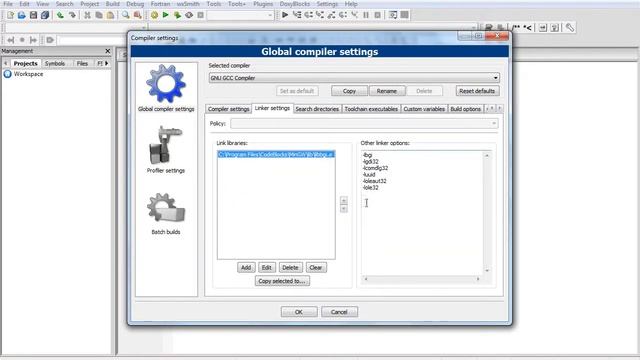
Task: Click Workspace item in Projects tree
Action: pyautogui.click(x=28, y=74)
